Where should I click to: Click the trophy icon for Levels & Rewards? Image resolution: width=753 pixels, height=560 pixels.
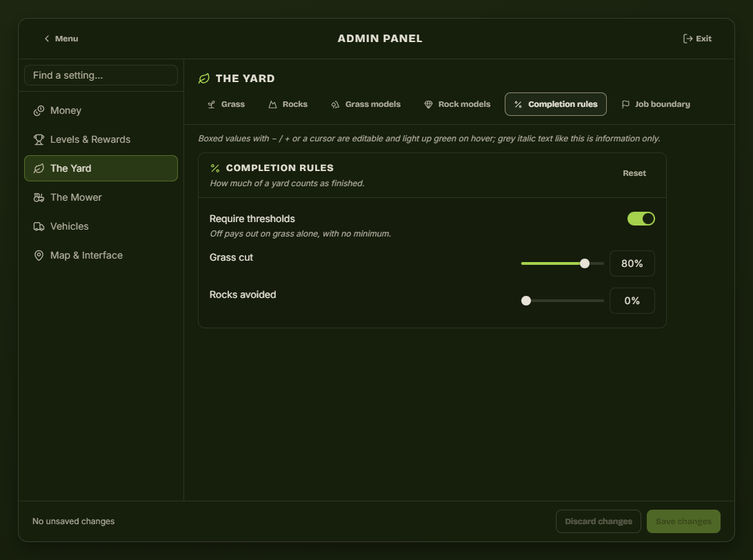coord(39,139)
